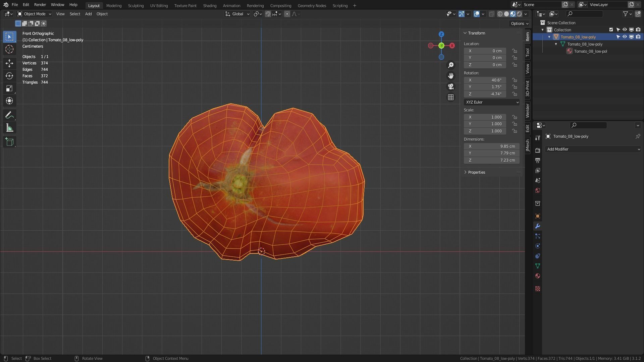Click the zoom magnifier viewport icon
The height and width of the screenshot is (362, 644).
click(451, 65)
